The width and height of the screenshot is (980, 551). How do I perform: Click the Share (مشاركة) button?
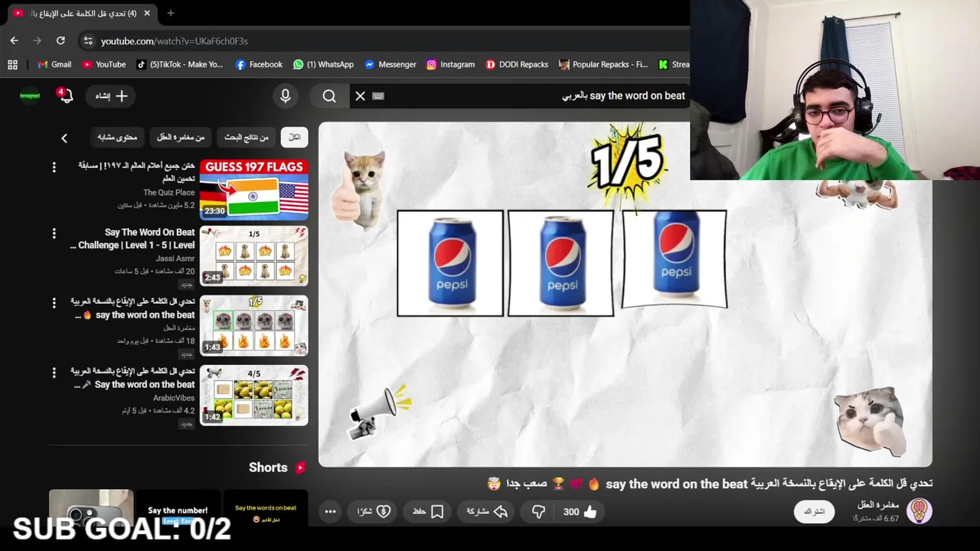(488, 512)
